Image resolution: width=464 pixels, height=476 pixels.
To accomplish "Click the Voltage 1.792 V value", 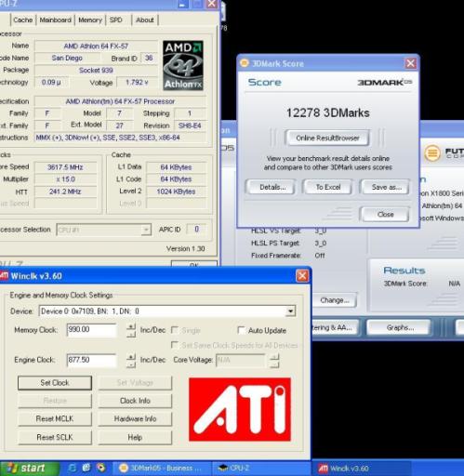I will click(x=137, y=83).
